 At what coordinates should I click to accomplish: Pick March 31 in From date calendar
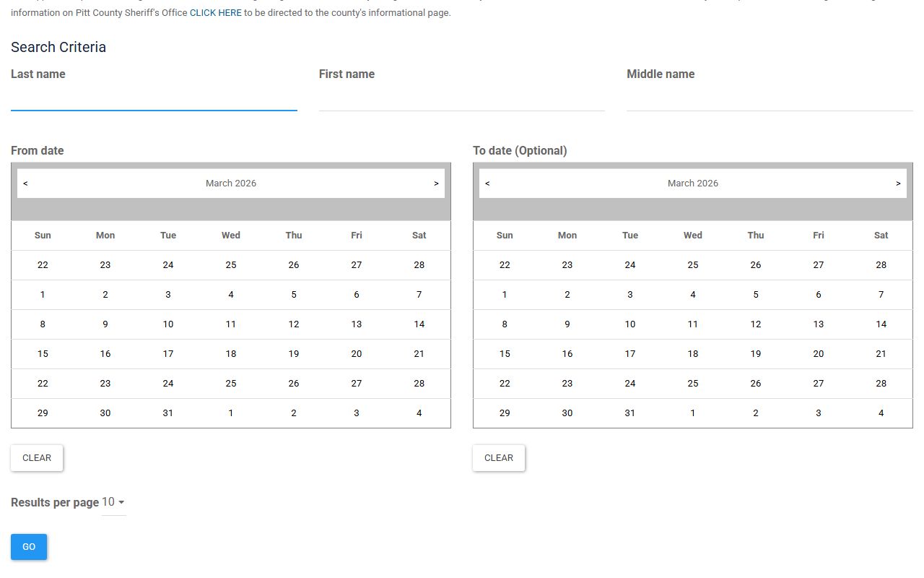tap(168, 413)
